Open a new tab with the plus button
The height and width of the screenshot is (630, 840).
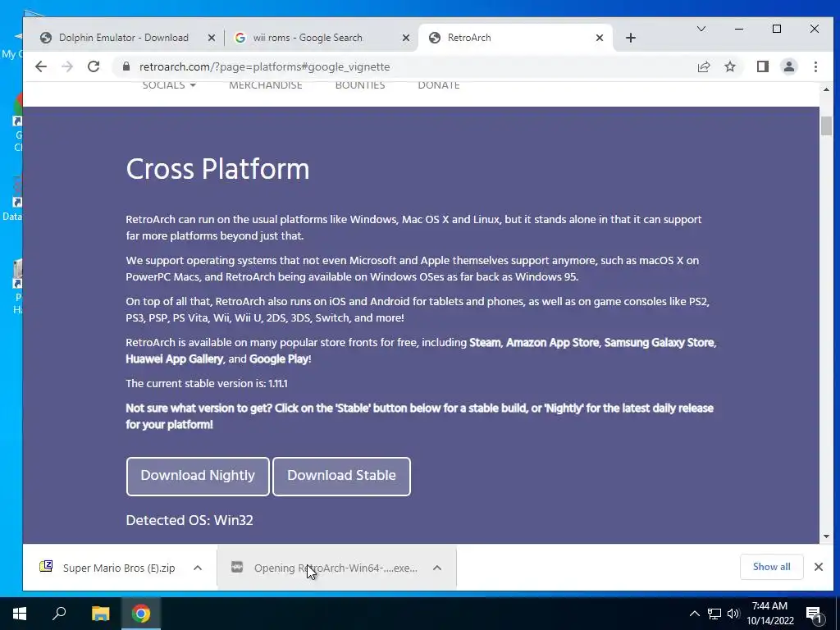[631, 38]
